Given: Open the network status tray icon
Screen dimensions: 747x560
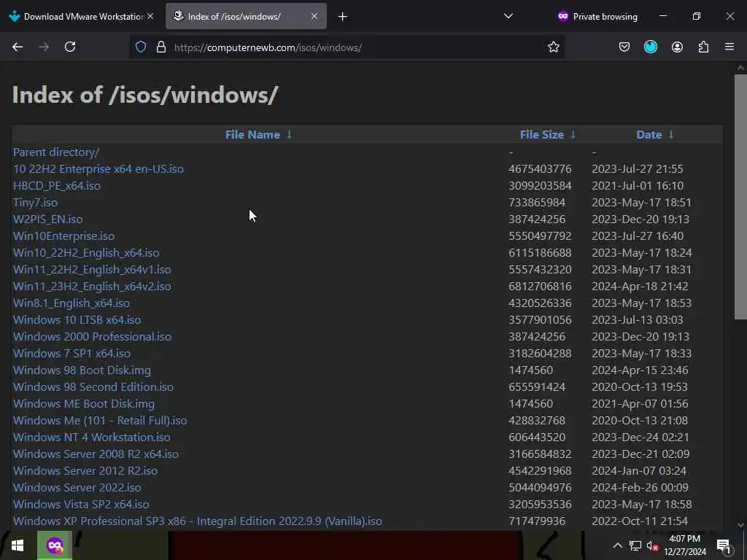Looking at the screenshot, I should [x=635, y=545].
